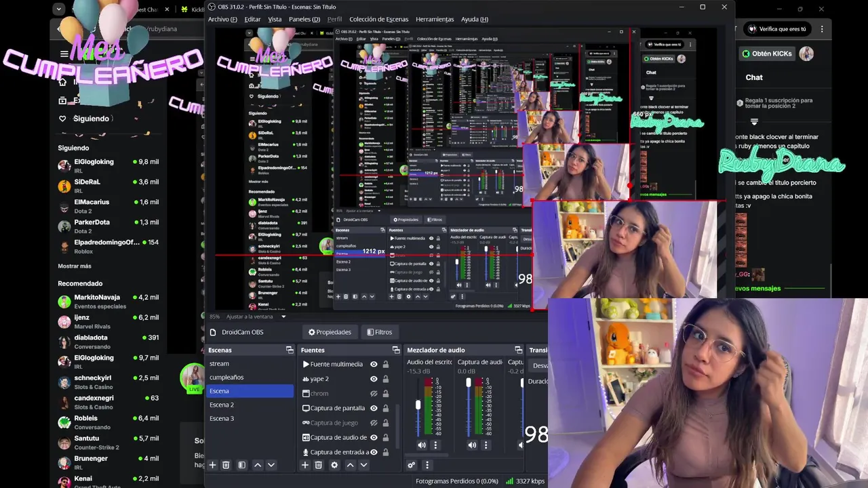Open options menu for Captura de audio channel

(486, 445)
